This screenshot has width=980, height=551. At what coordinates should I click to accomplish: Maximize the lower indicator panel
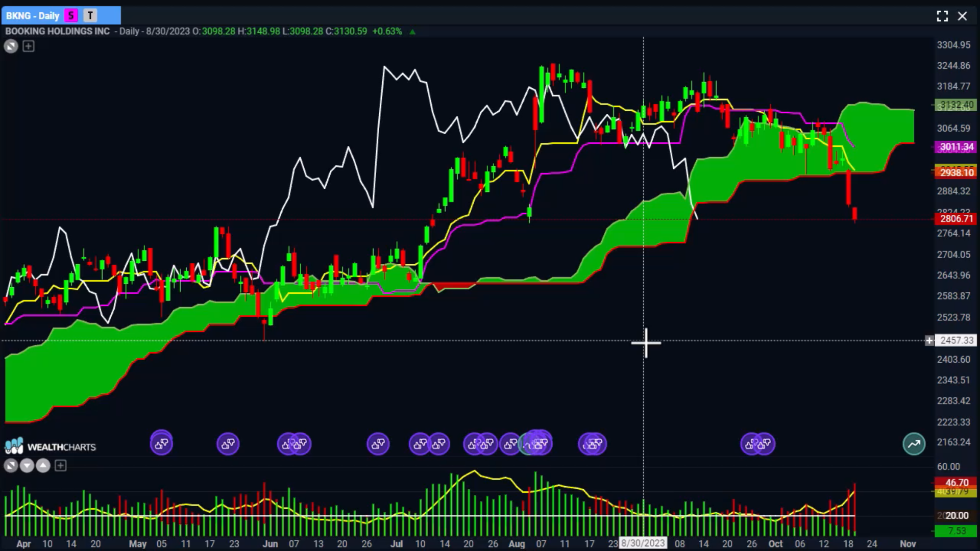point(11,465)
